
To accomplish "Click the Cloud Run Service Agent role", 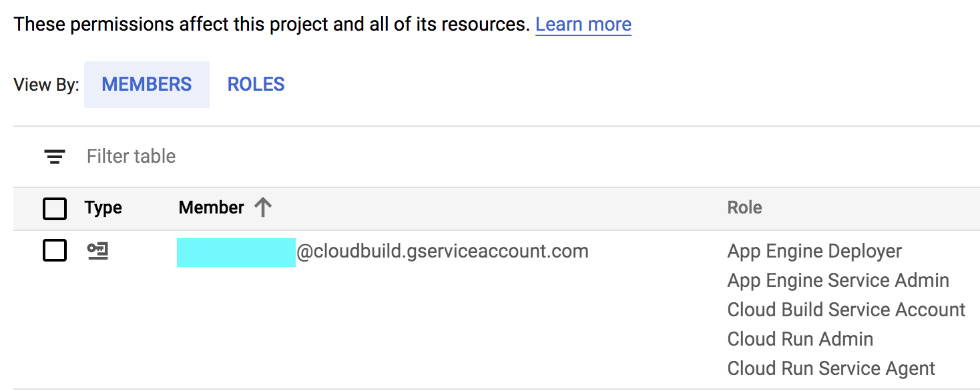I will coord(831,369).
